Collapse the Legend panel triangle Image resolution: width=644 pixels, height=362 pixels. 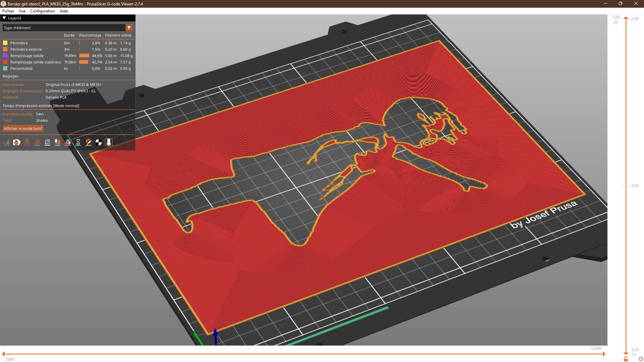[x=4, y=18]
